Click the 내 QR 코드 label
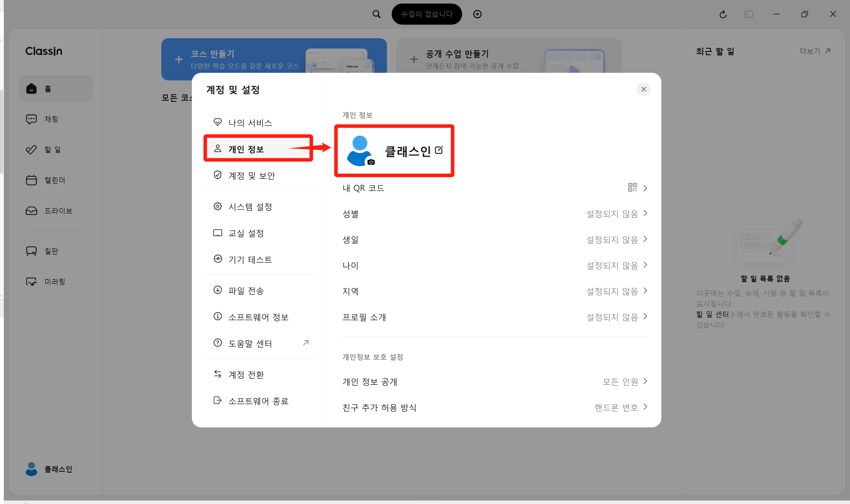 (363, 188)
